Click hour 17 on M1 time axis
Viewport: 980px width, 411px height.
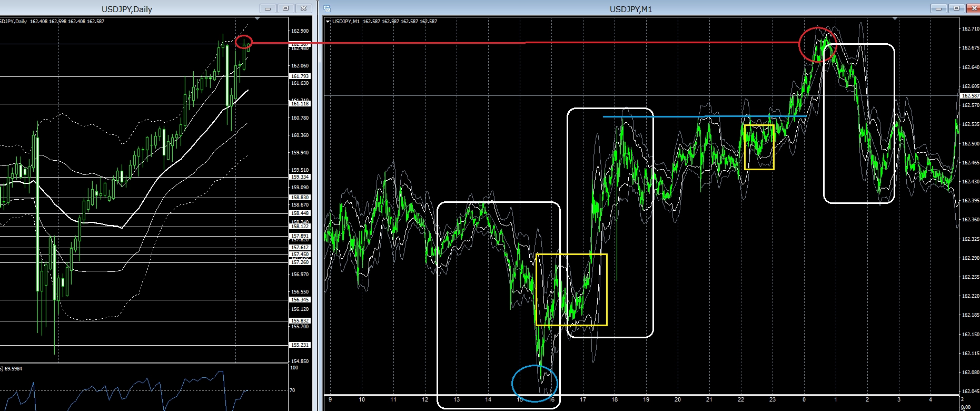click(583, 400)
